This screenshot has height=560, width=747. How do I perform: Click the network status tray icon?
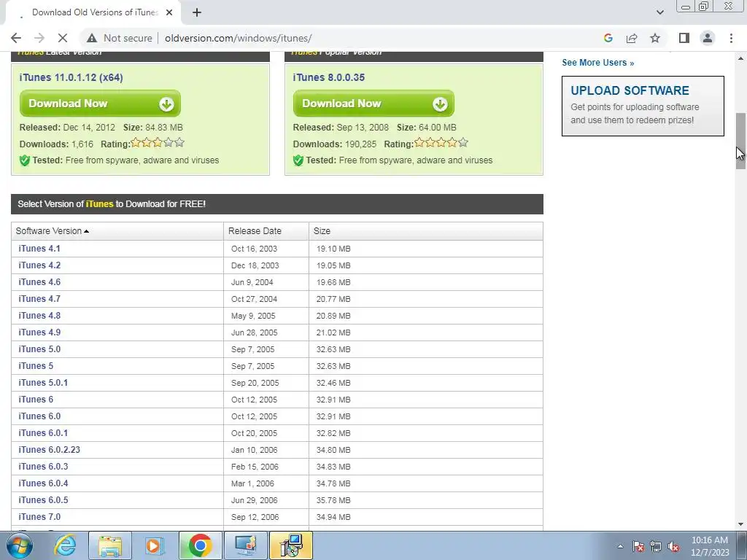[656, 546]
